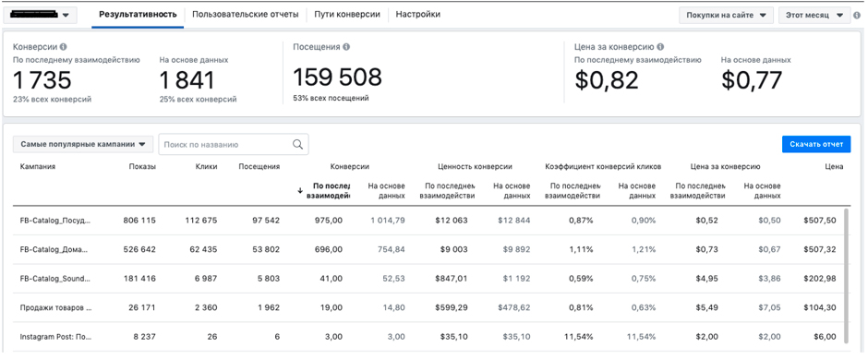Click the Скачать отчет button
Viewport: 868px width, 359px height.
(x=816, y=144)
